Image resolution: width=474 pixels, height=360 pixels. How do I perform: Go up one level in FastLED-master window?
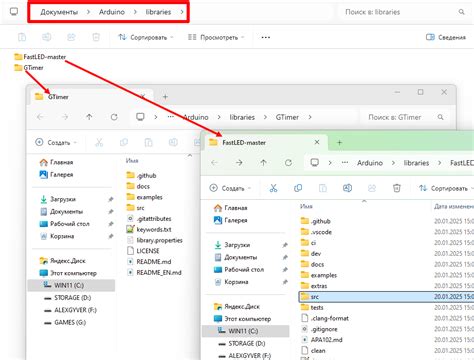(263, 163)
